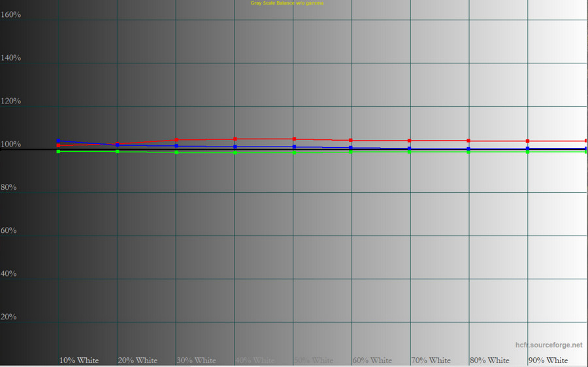Select the green data point at 10% White
The height and width of the screenshot is (367, 588).
tap(58, 152)
